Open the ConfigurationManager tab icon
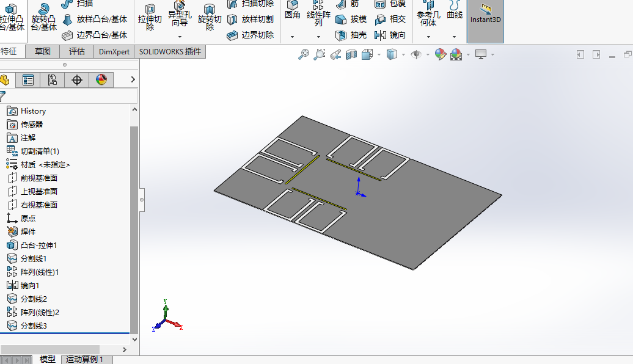Screen dimensions: 633x364 53,80
